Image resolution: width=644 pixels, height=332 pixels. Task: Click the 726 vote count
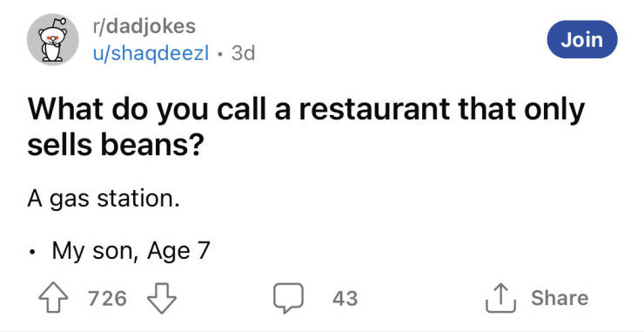click(x=108, y=298)
